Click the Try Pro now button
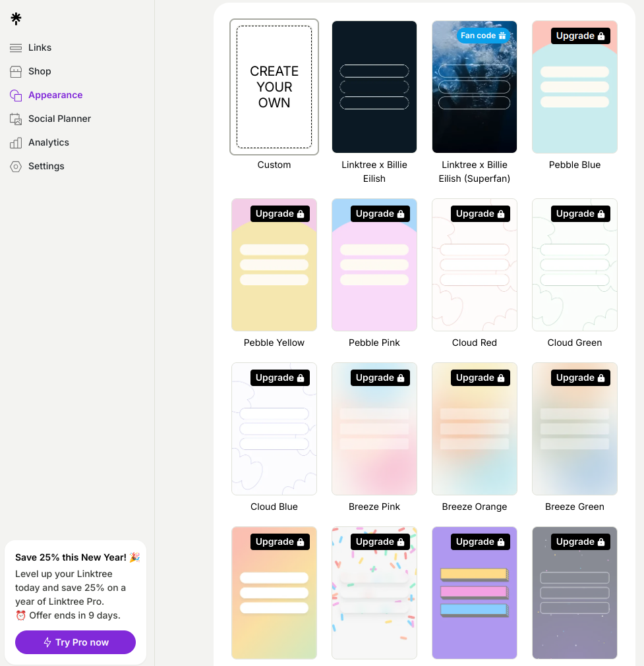644x666 pixels. coord(75,642)
